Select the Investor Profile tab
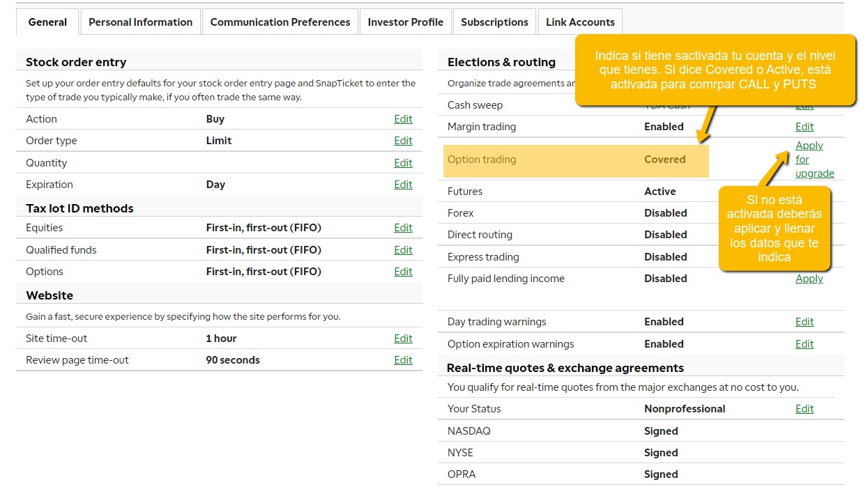The height and width of the screenshot is (489, 868). click(405, 22)
